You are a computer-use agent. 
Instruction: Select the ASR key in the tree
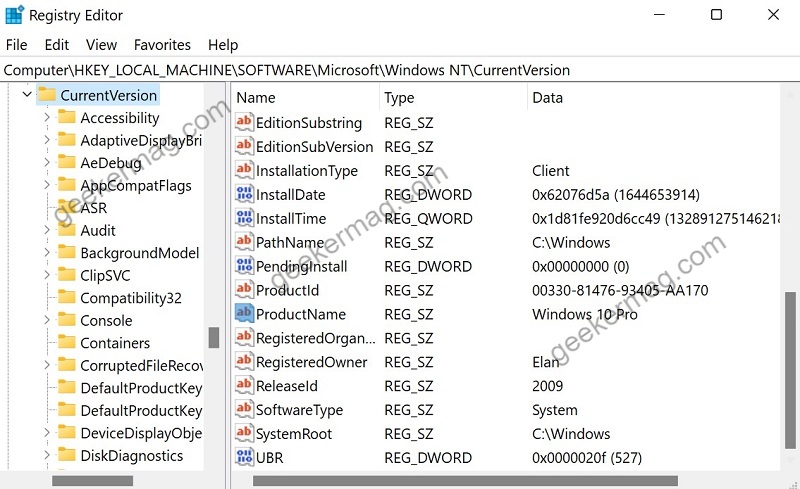[94, 208]
